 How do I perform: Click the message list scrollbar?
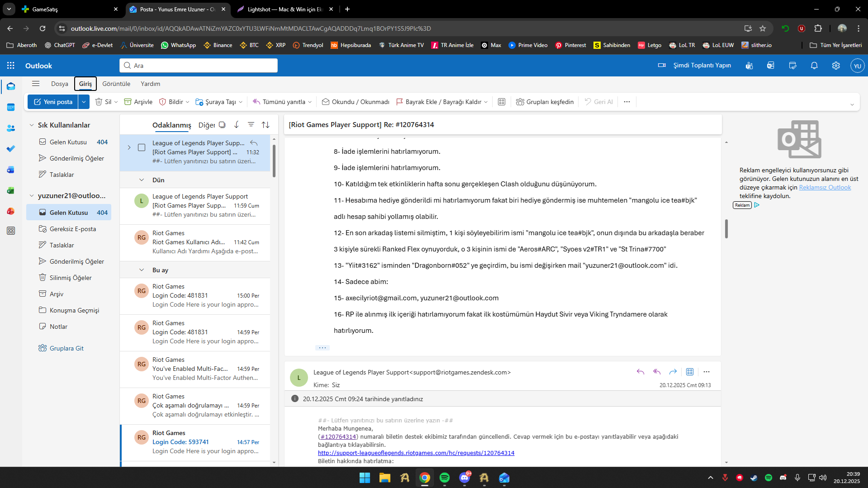click(274, 161)
